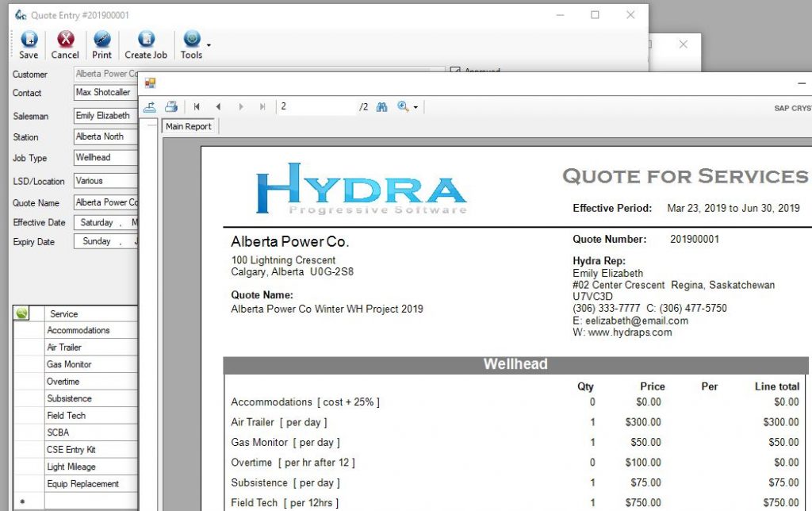Close the Quote Entry window
The image size is (812, 511).
630,15
